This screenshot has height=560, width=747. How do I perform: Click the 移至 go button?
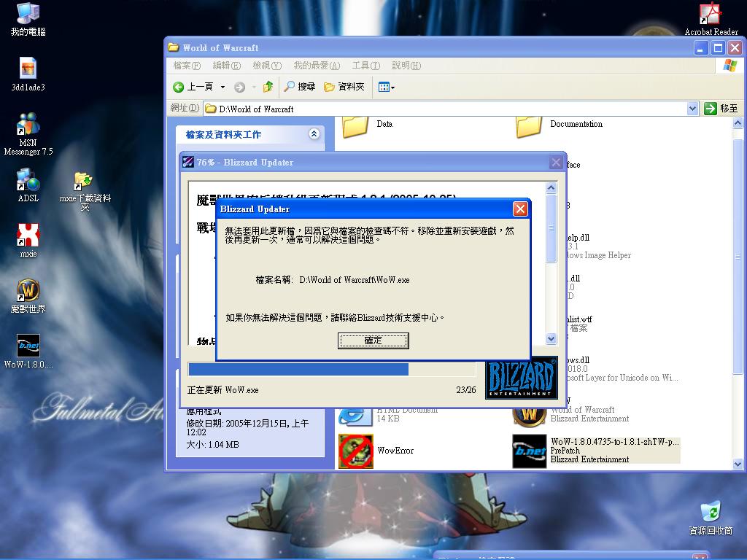(721, 109)
